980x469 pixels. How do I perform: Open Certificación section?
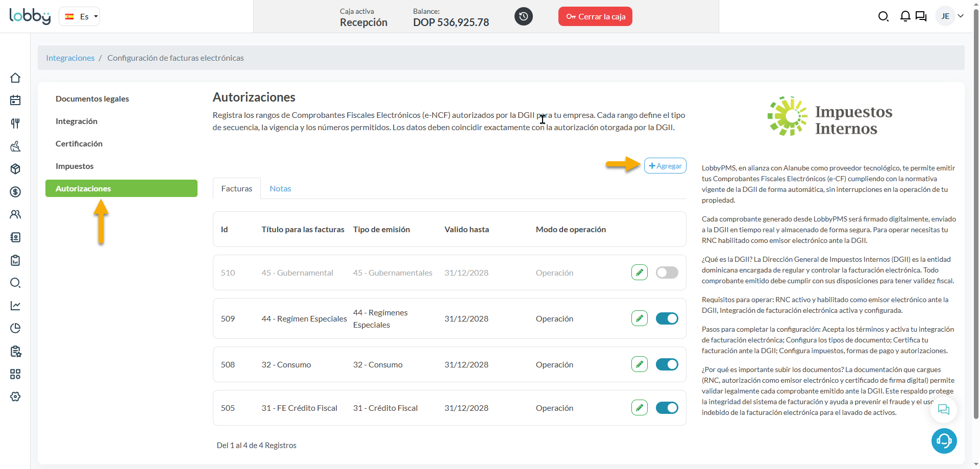pyautogui.click(x=79, y=143)
